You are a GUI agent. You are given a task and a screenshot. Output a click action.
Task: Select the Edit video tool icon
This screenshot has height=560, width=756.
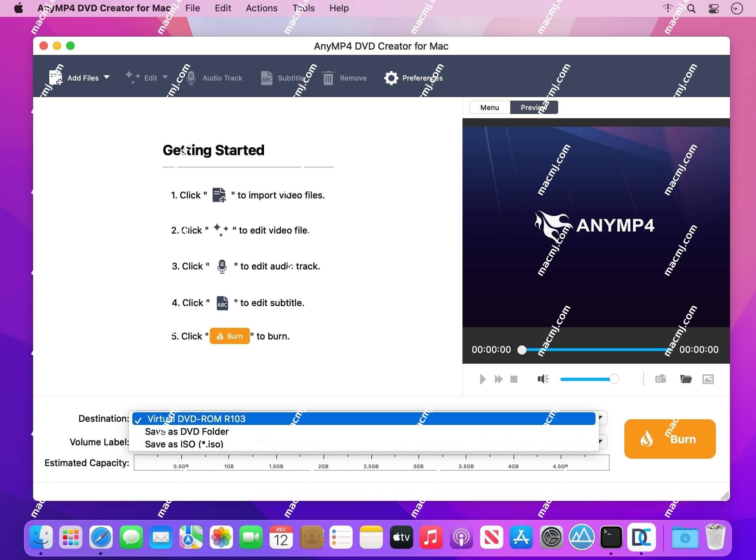click(131, 77)
